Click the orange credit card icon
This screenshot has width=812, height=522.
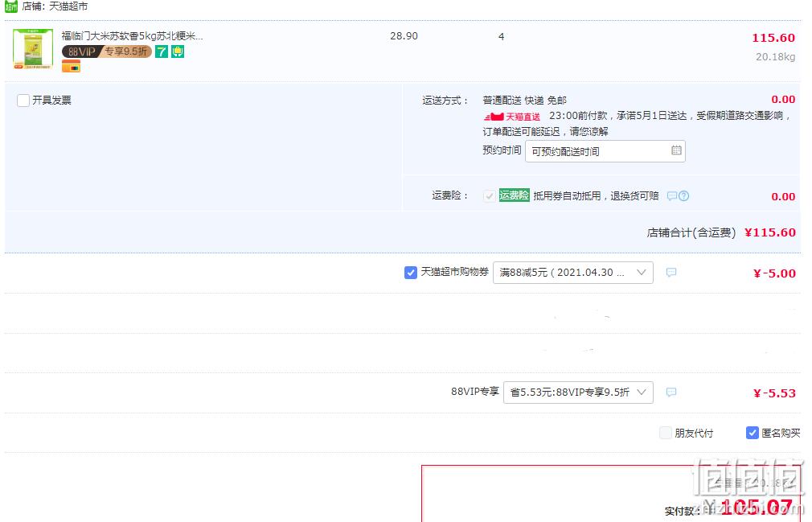(71, 66)
